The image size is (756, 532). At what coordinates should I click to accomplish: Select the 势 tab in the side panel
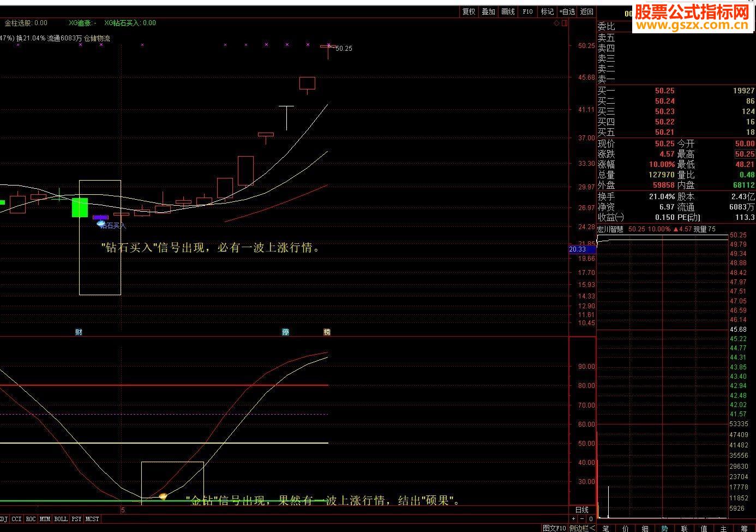click(x=665, y=528)
